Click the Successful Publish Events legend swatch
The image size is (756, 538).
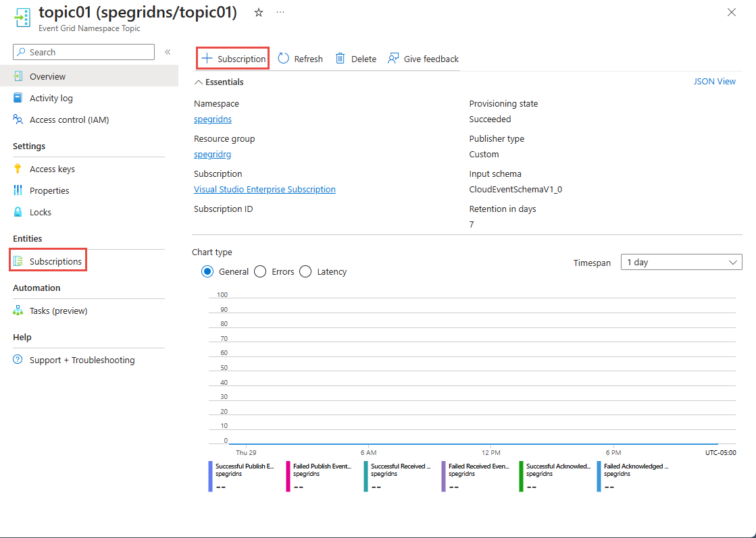pyautogui.click(x=210, y=477)
